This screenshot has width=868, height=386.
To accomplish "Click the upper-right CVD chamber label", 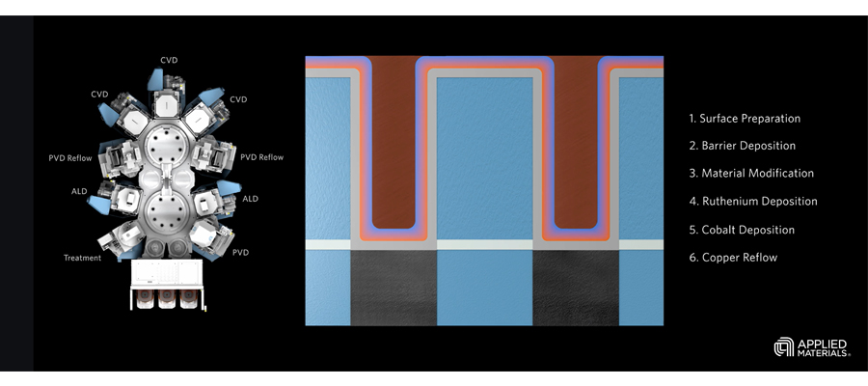I will (238, 99).
